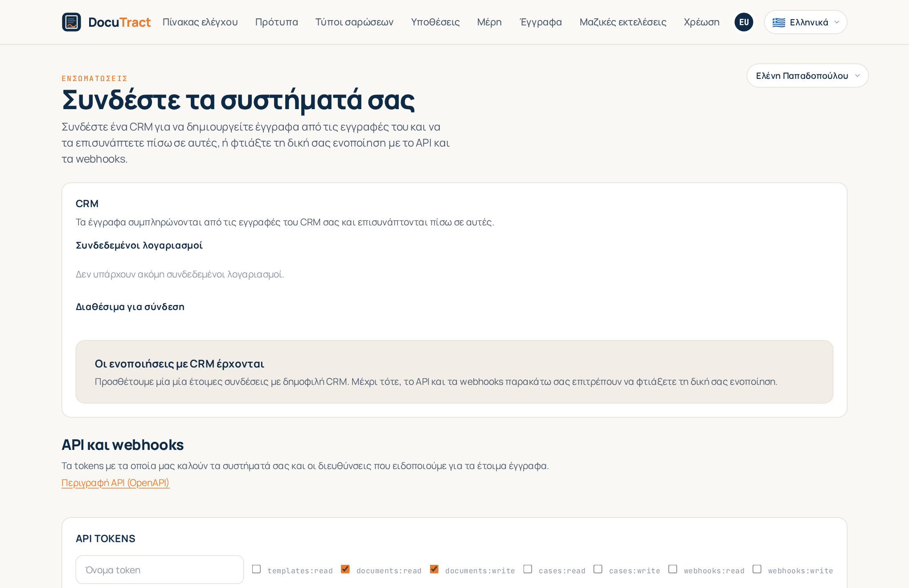Go to Πίνακας ελέγχου
The image size is (909, 588).
pos(200,22)
